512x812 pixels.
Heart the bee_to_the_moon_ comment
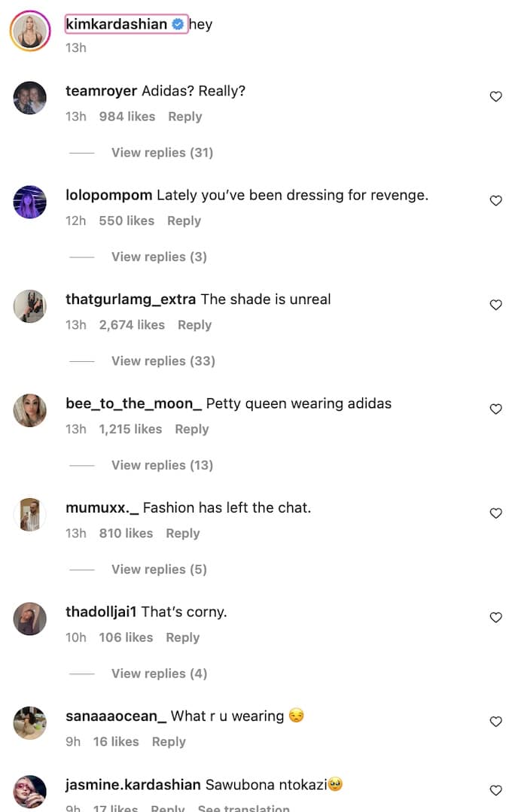[x=495, y=409]
